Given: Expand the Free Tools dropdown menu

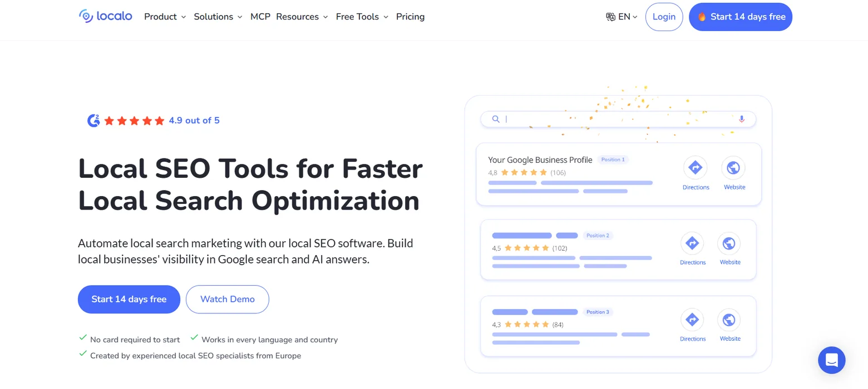Looking at the screenshot, I should click(x=362, y=17).
